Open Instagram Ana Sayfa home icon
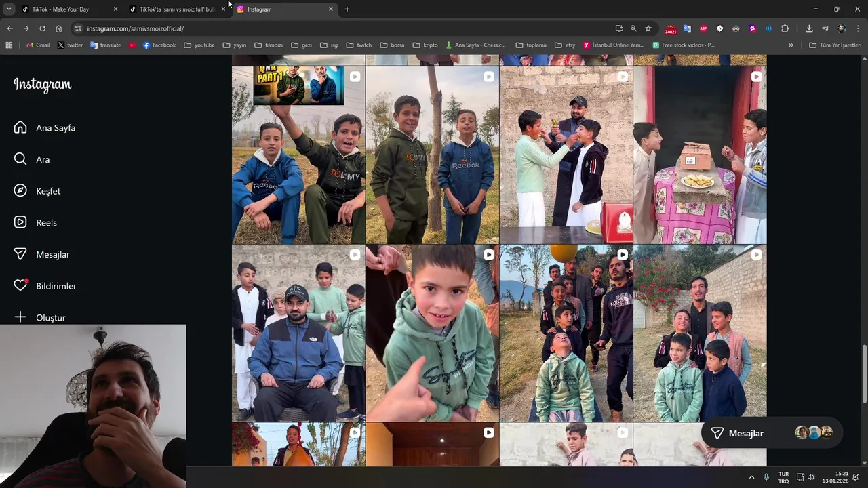Image resolution: width=868 pixels, height=488 pixels. (20, 127)
